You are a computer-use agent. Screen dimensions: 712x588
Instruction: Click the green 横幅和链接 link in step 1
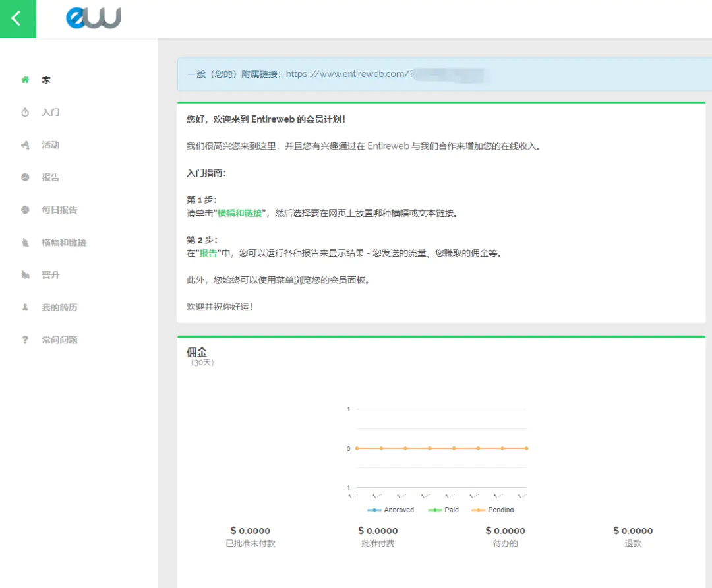tap(240, 213)
